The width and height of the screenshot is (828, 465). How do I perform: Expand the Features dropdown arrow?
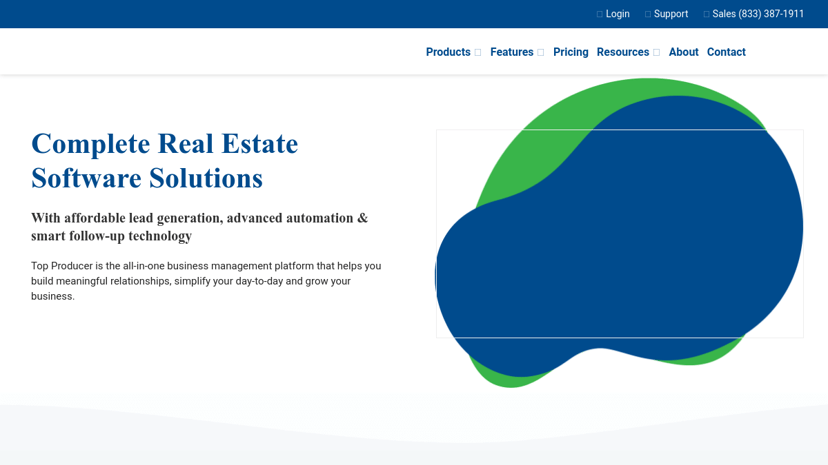540,52
